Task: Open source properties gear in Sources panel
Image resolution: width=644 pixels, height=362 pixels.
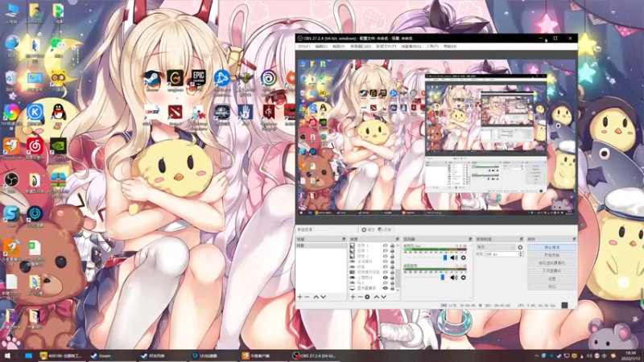Action: coord(367,297)
